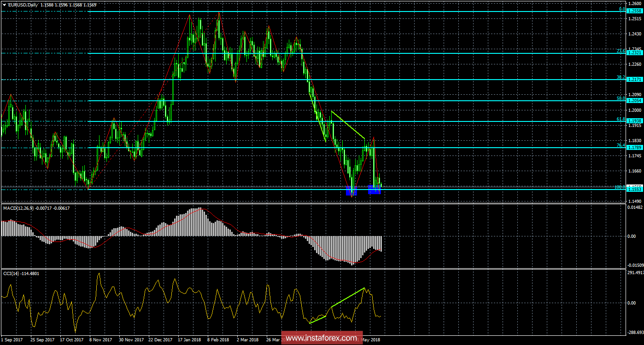This screenshot has width=644, height=345.
Task: Click the MACD scale value '0.01482'
Action: coord(635,208)
